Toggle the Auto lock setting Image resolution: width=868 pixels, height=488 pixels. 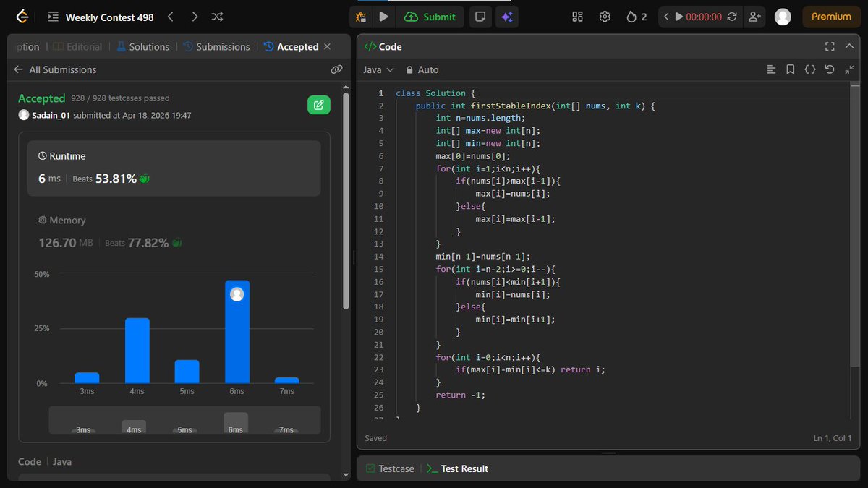click(422, 69)
